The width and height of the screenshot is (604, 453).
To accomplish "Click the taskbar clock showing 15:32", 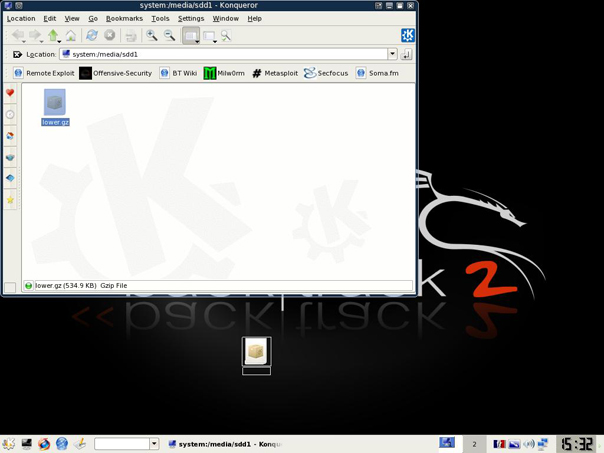I will tap(577, 444).
